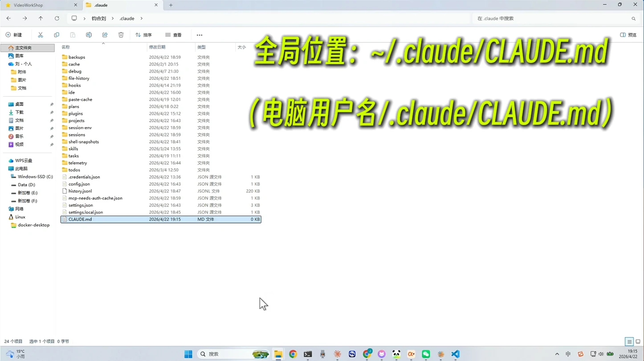Select 主文件夹 in the sidebar
The image size is (644, 361).
(x=28, y=48)
